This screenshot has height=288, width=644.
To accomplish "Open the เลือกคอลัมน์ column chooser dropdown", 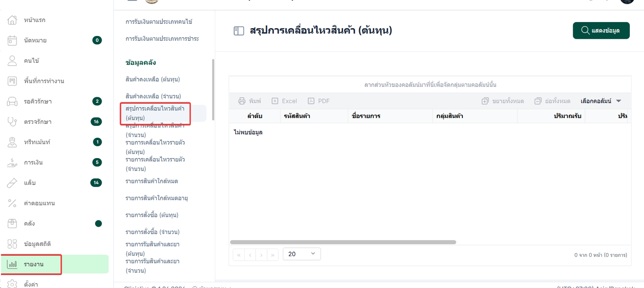I will click(601, 101).
